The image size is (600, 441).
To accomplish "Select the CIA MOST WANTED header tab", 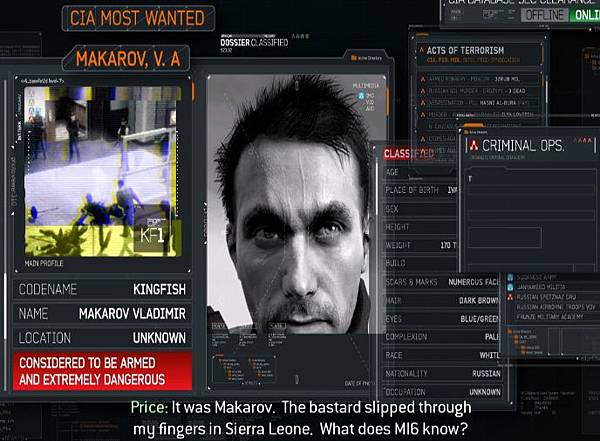I will 138,18.
